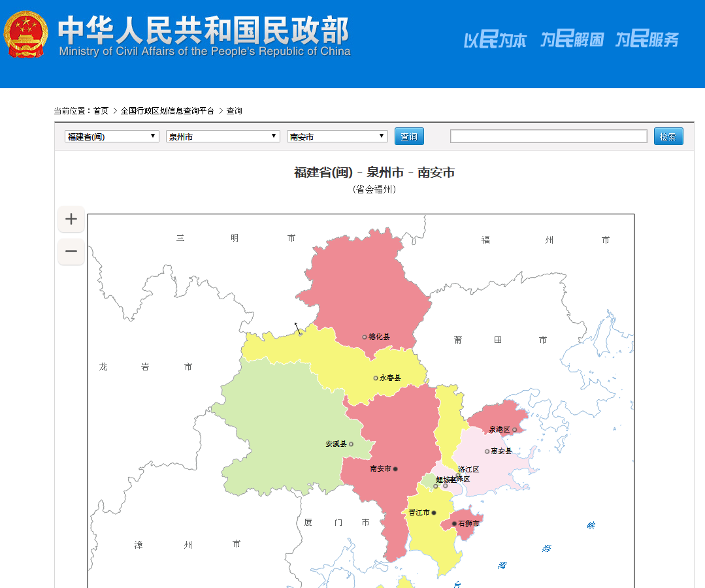Screen dimensions: 705x588
Task: Click inside the search text field
Action: point(548,136)
